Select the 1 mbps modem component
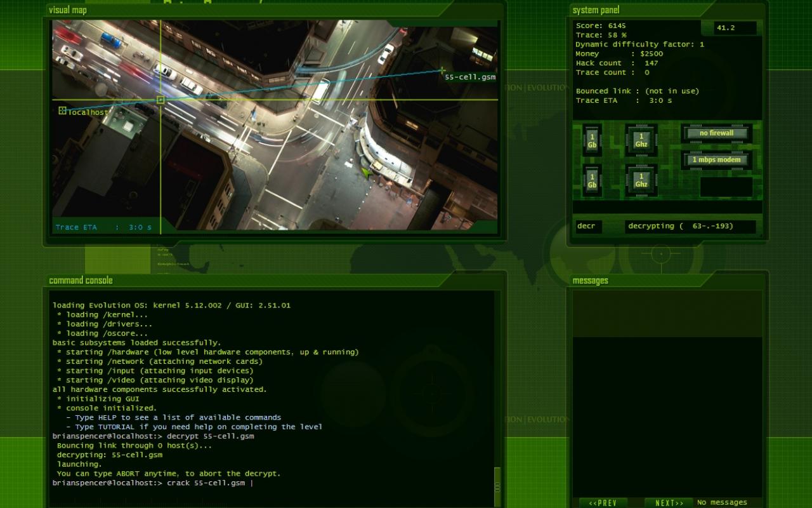This screenshot has width=812, height=508. pyautogui.click(x=716, y=160)
